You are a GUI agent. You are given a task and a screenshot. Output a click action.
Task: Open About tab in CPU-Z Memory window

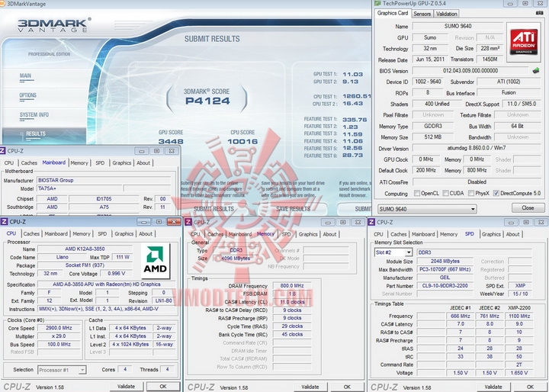(x=329, y=234)
